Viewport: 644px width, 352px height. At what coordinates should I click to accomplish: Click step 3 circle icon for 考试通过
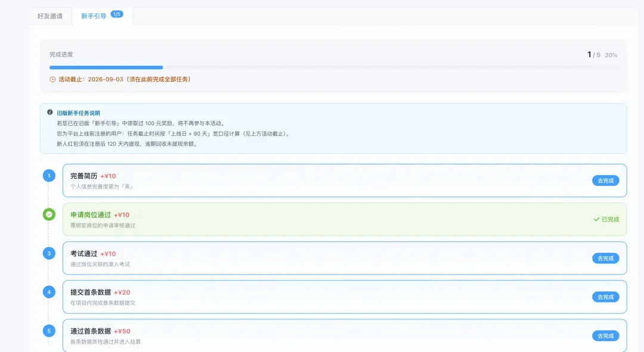(x=49, y=253)
